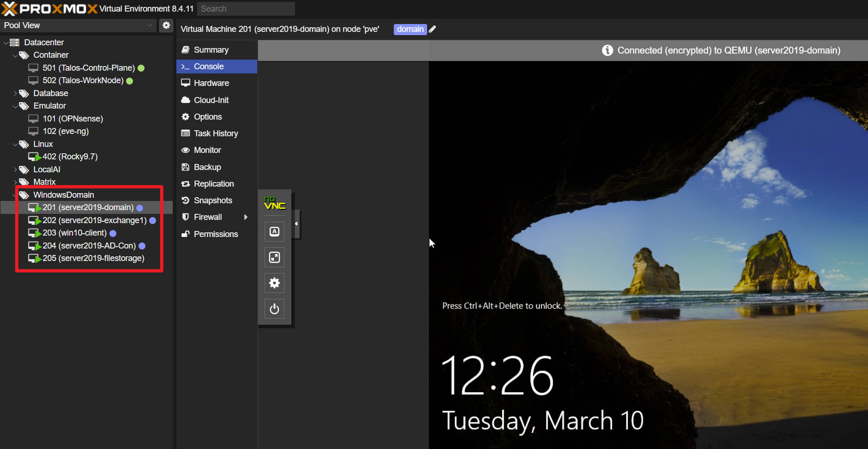This screenshot has width=868, height=449.
Task: Open the Pool View settings gear
Action: [x=166, y=25]
